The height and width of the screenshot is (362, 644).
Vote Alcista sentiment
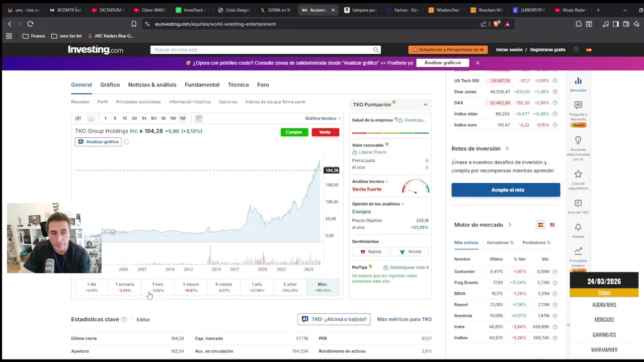(x=410, y=251)
